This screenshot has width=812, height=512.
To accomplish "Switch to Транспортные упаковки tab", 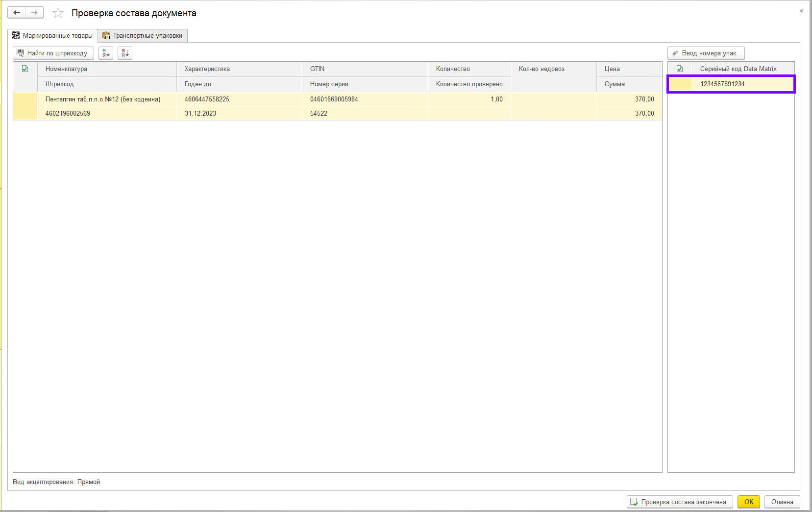I will coord(143,36).
